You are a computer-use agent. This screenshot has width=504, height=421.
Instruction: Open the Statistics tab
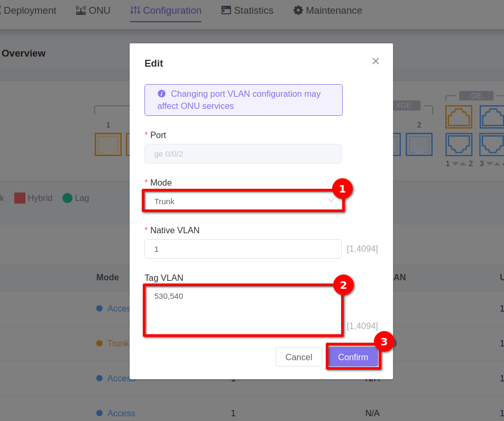(x=247, y=11)
